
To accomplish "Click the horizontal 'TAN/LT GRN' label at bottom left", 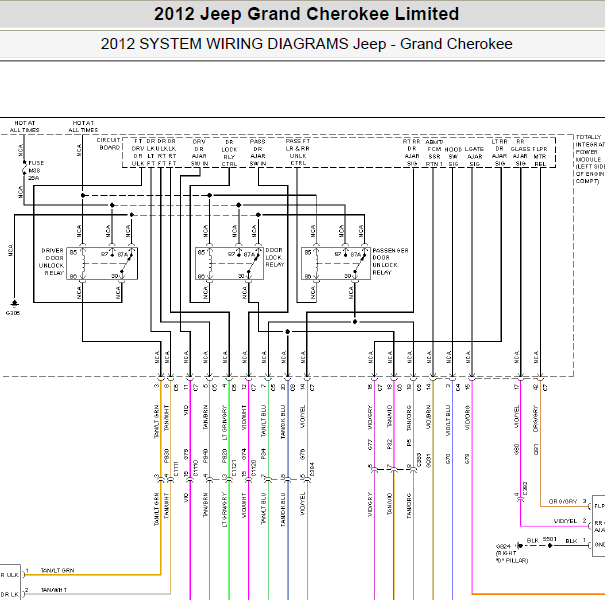I will [57, 570].
